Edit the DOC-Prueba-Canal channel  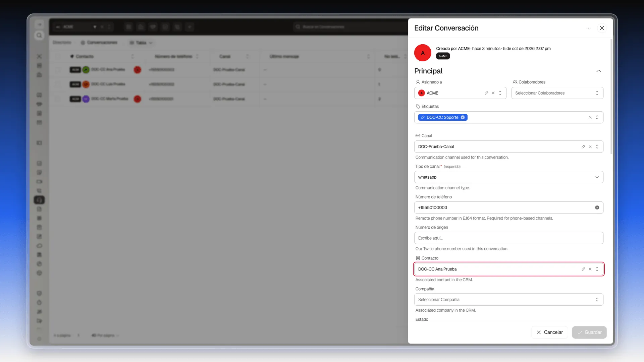coord(583,147)
